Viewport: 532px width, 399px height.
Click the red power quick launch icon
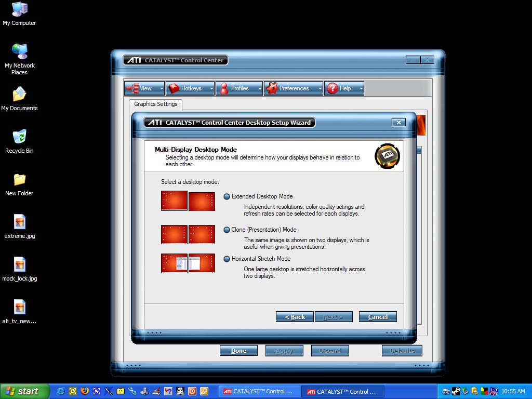click(x=192, y=391)
